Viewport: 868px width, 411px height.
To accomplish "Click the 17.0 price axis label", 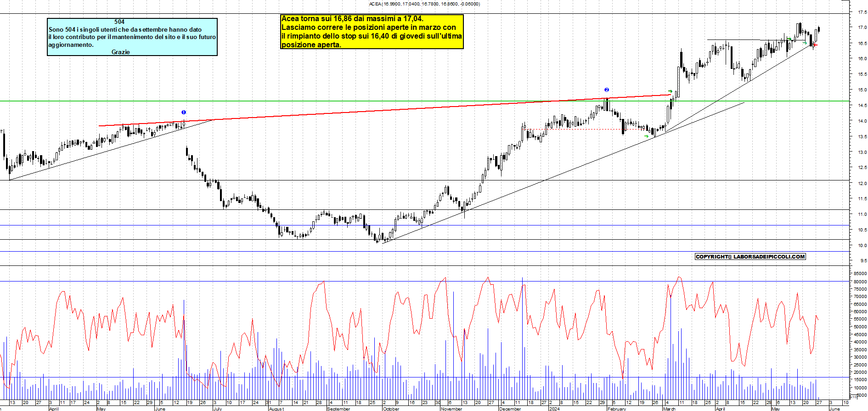I will click(862, 28).
